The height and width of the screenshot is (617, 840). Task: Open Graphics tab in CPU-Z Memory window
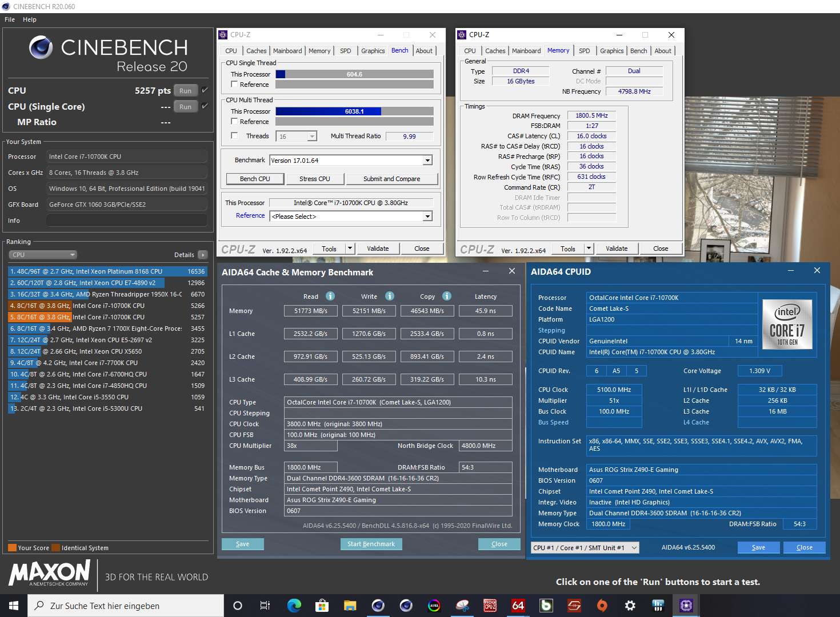pyautogui.click(x=612, y=51)
